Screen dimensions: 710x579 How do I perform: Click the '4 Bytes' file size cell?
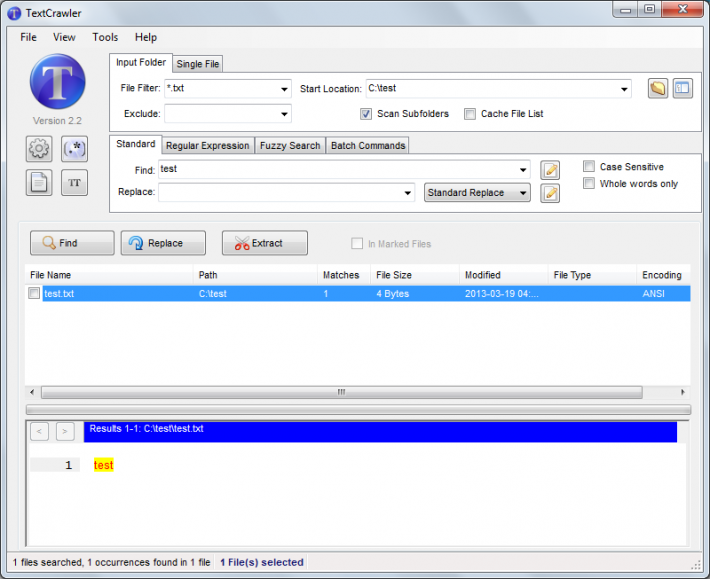tap(393, 293)
